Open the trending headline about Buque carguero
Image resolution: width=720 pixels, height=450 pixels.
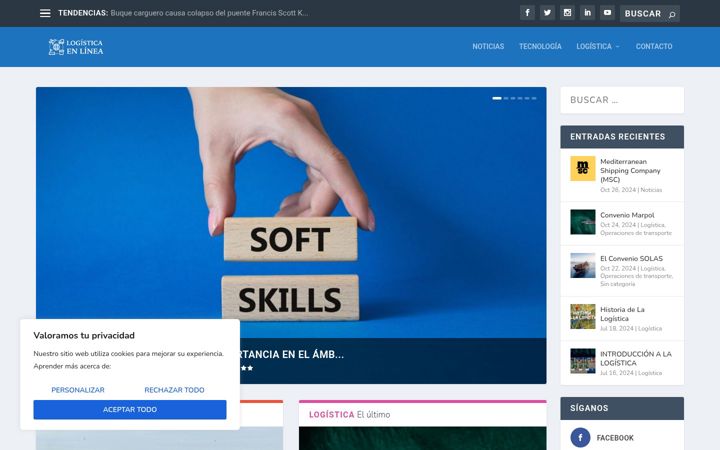point(209,13)
